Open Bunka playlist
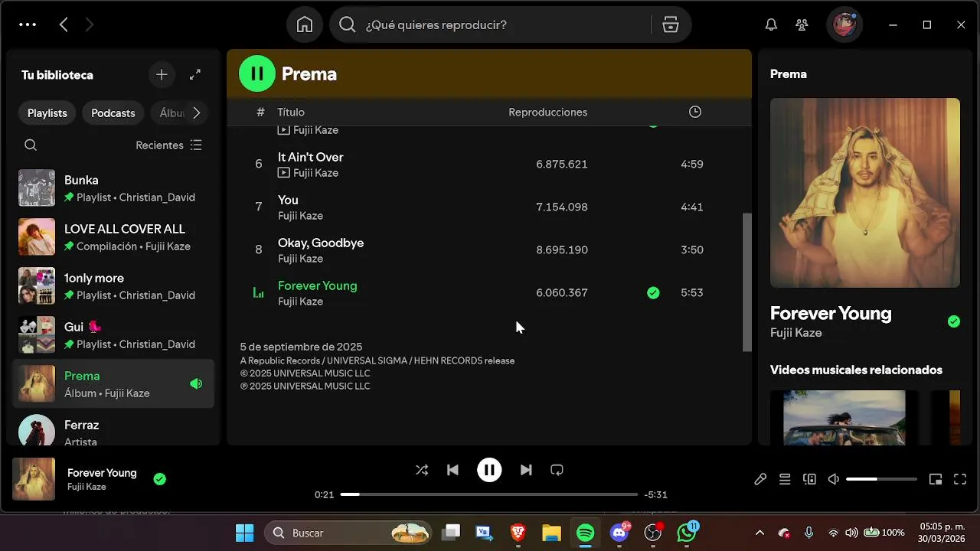The width and height of the screenshot is (980, 551). point(113,188)
